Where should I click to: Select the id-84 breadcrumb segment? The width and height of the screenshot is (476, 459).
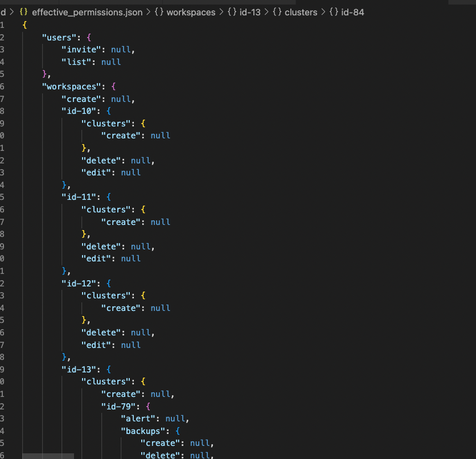pyautogui.click(x=352, y=13)
